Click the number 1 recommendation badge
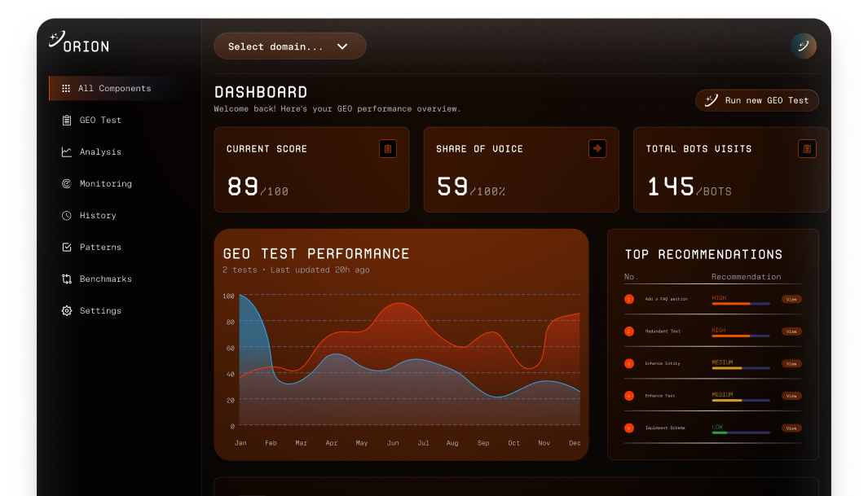 click(x=629, y=299)
